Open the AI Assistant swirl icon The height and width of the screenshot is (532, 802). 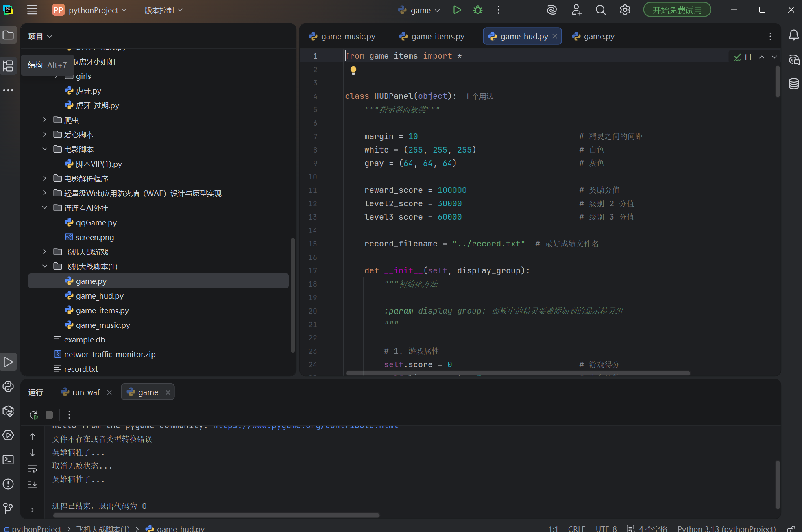551,10
